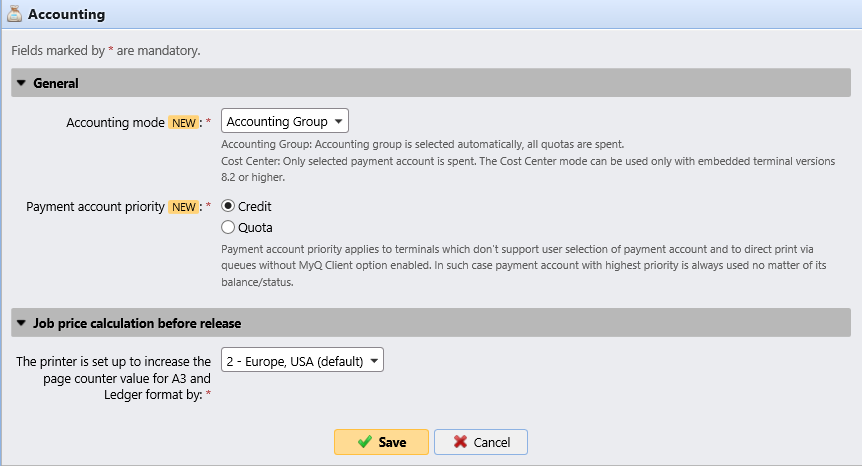This screenshot has width=862, height=466.
Task: Save the accounting settings
Action: (x=381, y=442)
